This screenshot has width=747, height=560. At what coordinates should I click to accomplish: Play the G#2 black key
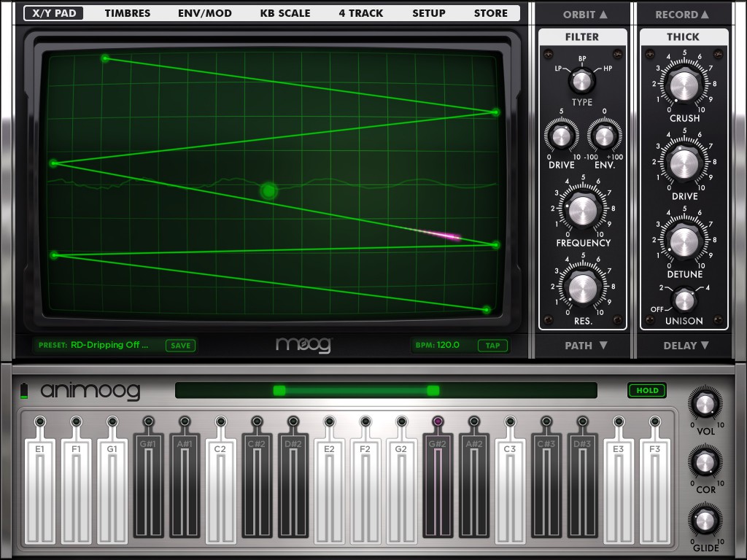[438, 486]
